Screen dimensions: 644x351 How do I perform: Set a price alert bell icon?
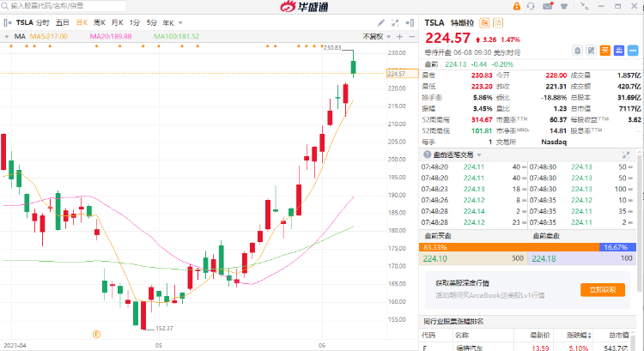(578, 51)
